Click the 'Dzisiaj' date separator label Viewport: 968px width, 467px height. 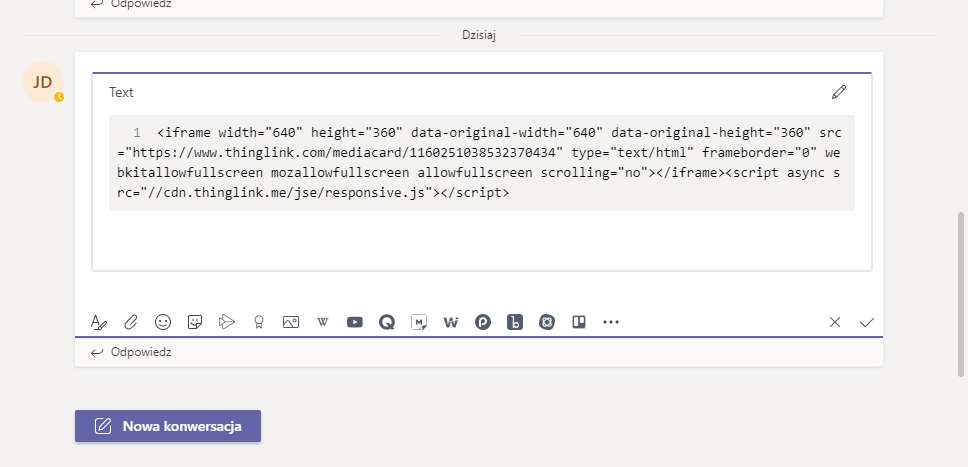click(479, 35)
